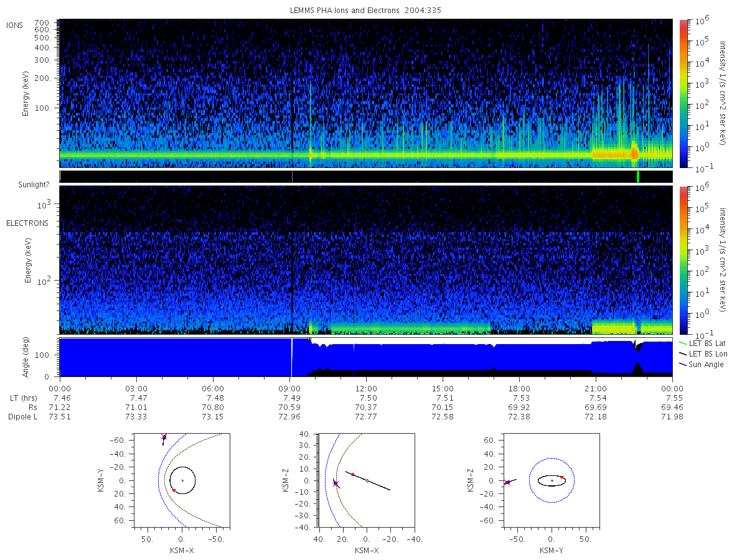
Task: Click the electrons intensity color bar
Action: 683,260
